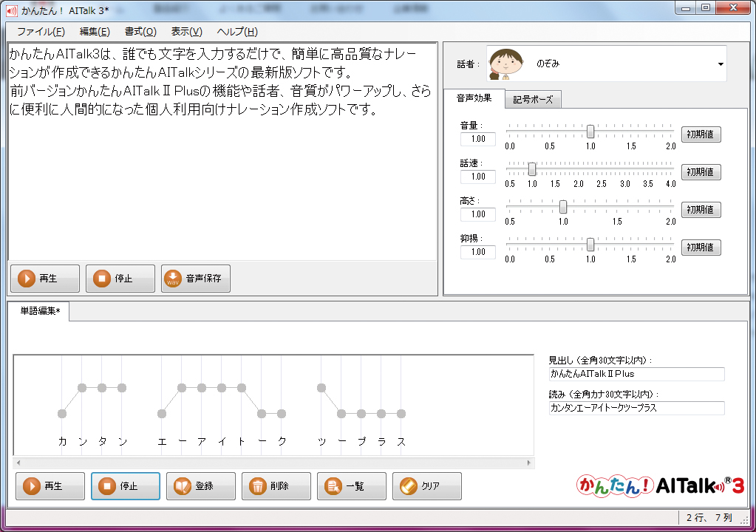Click the のぞみ speaker avatar image

point(505,64)
